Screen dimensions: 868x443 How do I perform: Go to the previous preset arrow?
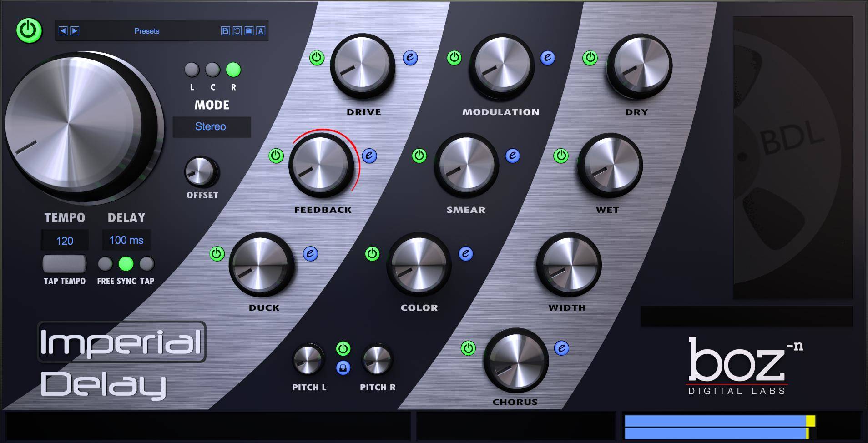point(63,31)
